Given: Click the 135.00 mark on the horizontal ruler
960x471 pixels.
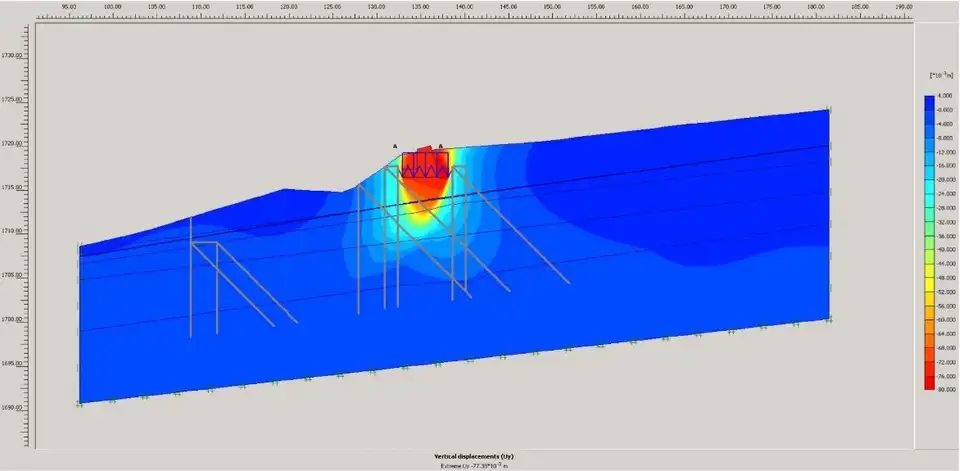Looking at the screenshot, I should (421, 6).
